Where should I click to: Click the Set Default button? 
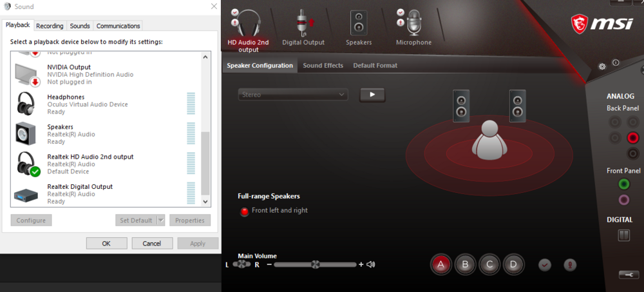(136, 220)
